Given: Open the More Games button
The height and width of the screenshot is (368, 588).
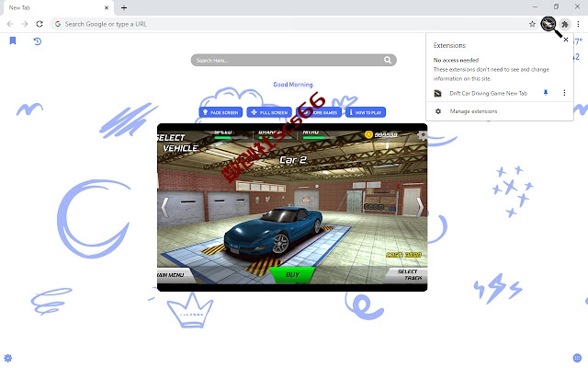Looking at the screenshot, I should click(319, 112).
